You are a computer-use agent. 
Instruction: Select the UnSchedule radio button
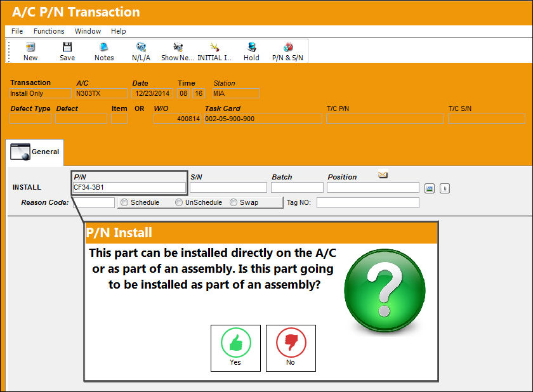179,202
